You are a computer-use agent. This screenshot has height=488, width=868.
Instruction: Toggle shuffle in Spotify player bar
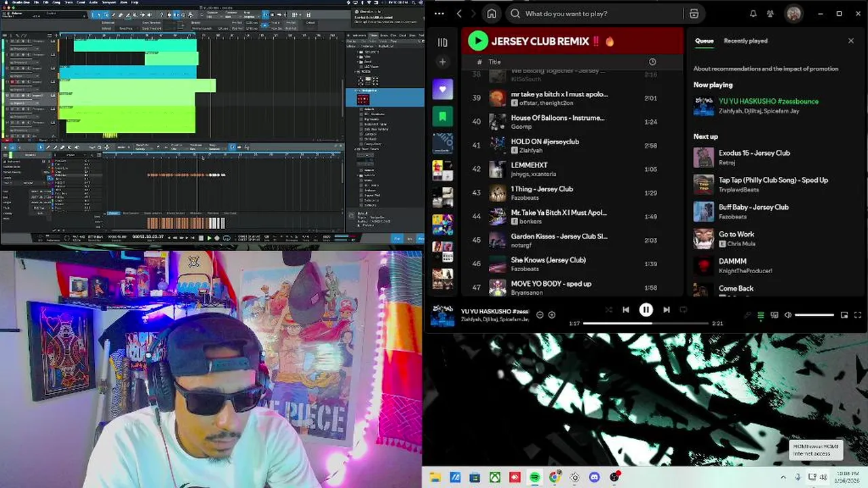[608, 310]
